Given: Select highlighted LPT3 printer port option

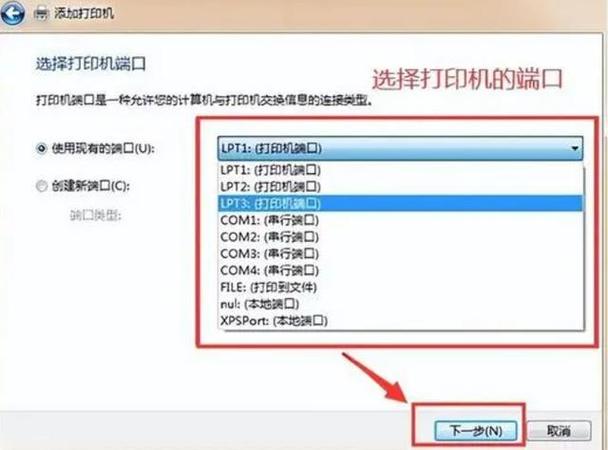Looking at the screenshot, I should (401, 203).
